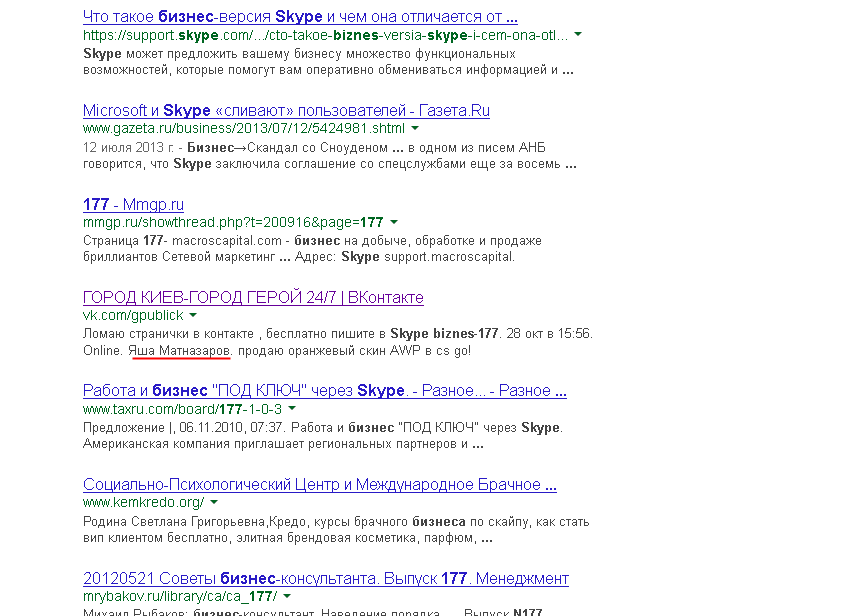Viewport: 848px width, 616px height.
Task: Click the green URL www.kemkredo.org/
Action: 143,502
